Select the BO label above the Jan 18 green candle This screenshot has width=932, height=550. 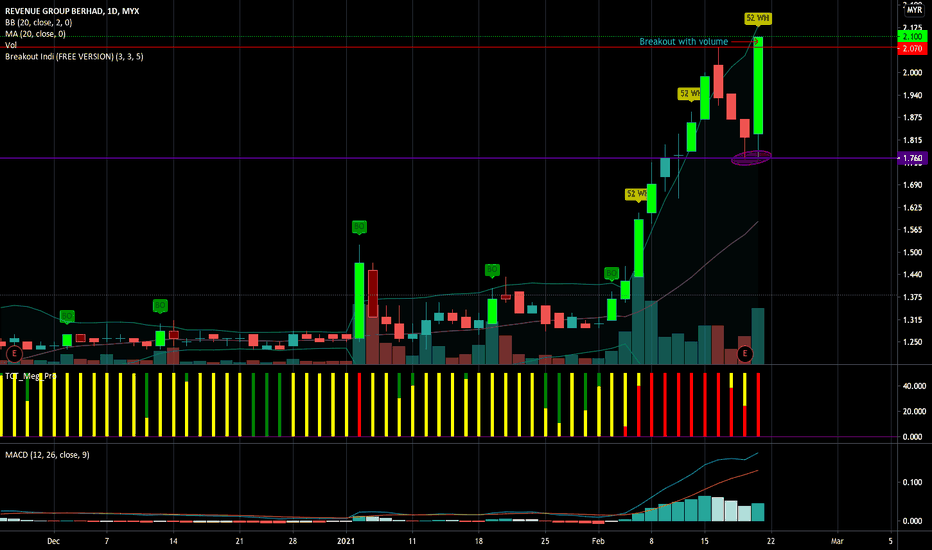(x=492, y=271)
